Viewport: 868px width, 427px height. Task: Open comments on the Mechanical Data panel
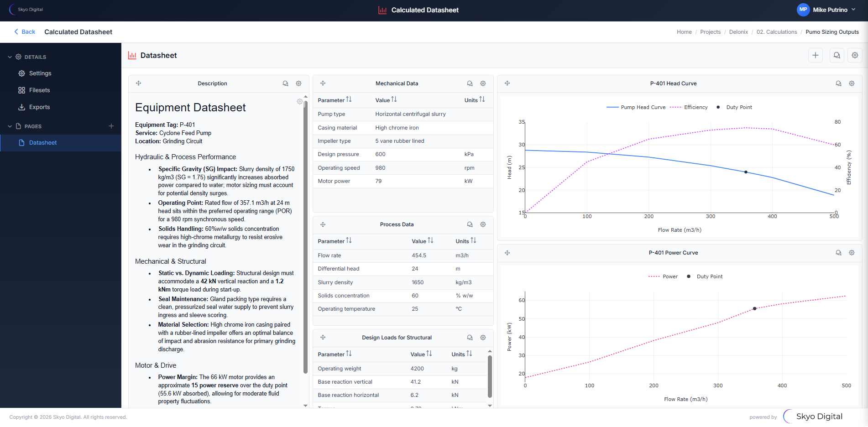[470, 83]
